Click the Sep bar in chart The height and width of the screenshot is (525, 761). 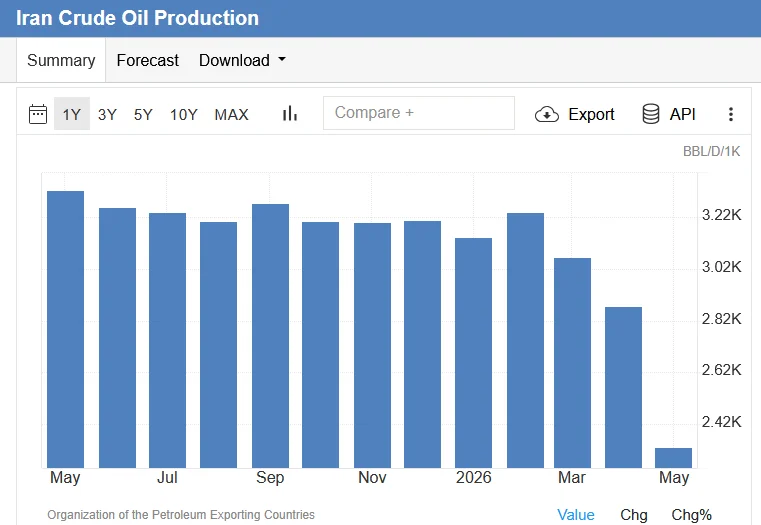click(270, 336)
